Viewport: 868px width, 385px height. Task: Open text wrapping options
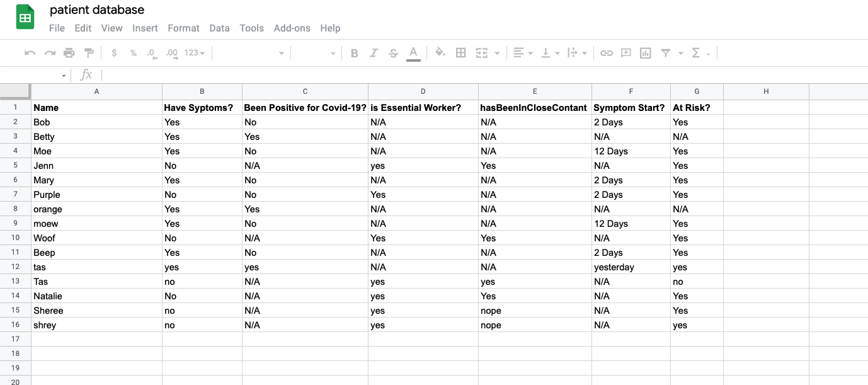pyautogui.click(x=577, y=54)
